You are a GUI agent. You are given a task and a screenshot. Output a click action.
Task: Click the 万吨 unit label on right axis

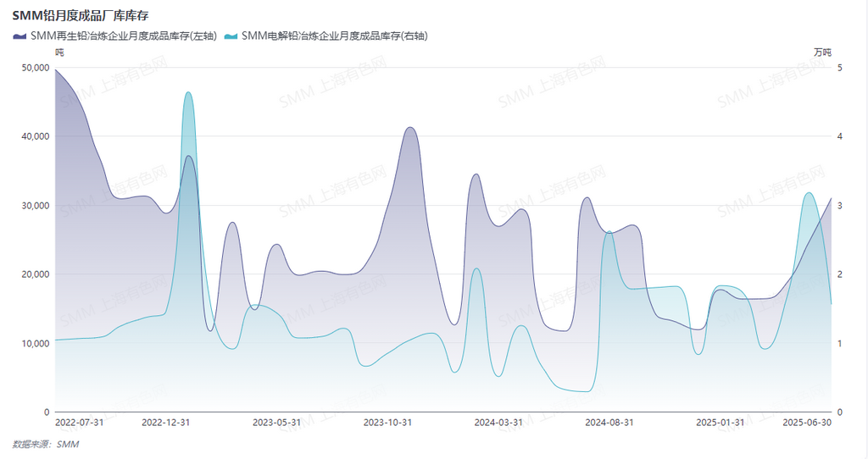click(822, 53)
